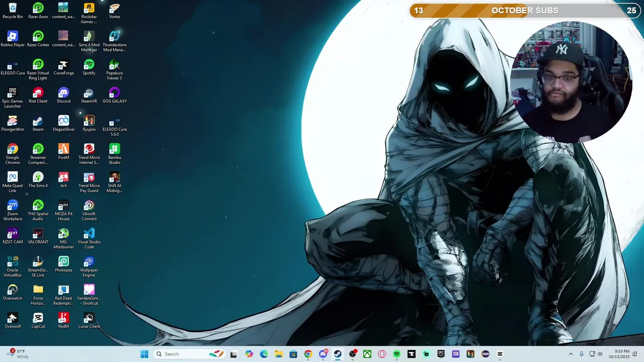The width and height of the screenshot is (644, 362).
Task: Select the Razer Axon desktop icon
Action: (x=38, y=11)
